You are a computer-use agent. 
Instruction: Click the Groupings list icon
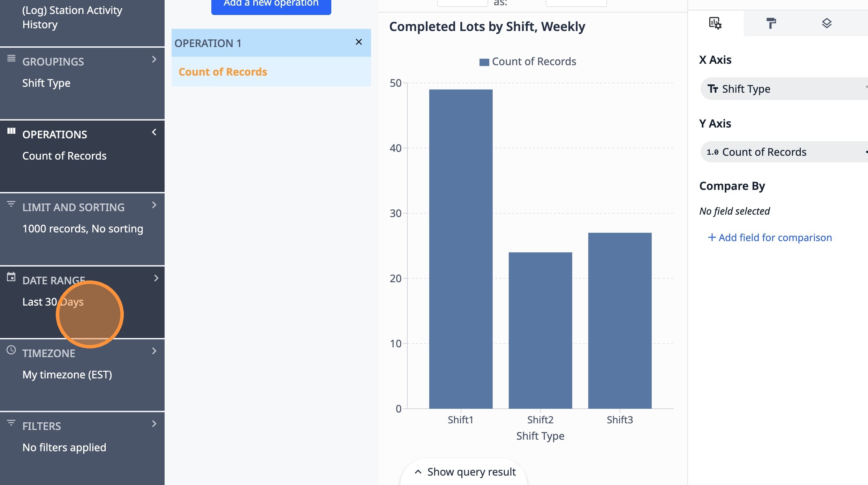[x=11, y=58]
